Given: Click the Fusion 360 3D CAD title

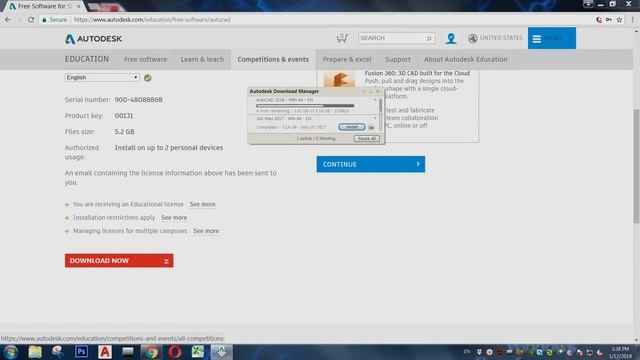Looking at the screenshot, I should [x=417, y=73].
